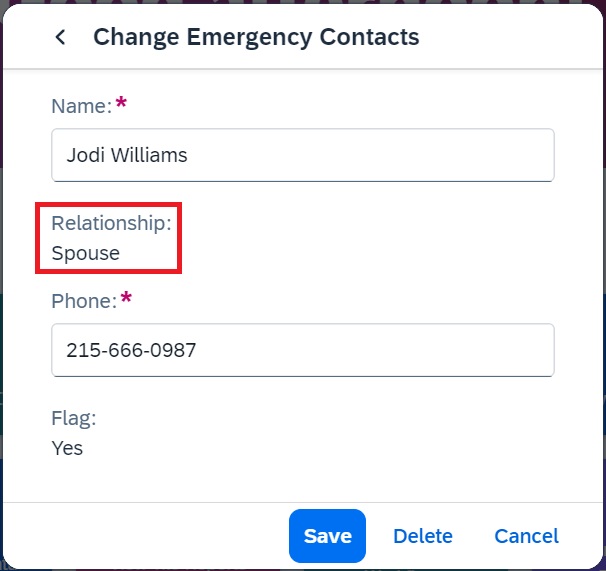Select the Relationship label
The height and width of the screenshot is (571, 606).
click(111, 223)
